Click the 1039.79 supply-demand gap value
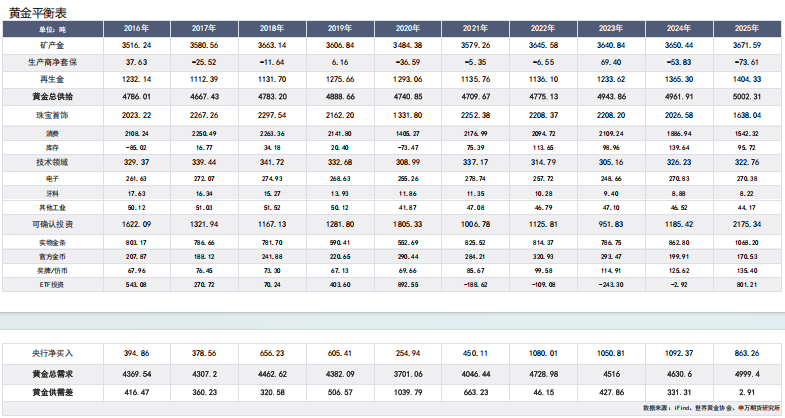Viewport: 785px width, 418px height. [408, 392]
